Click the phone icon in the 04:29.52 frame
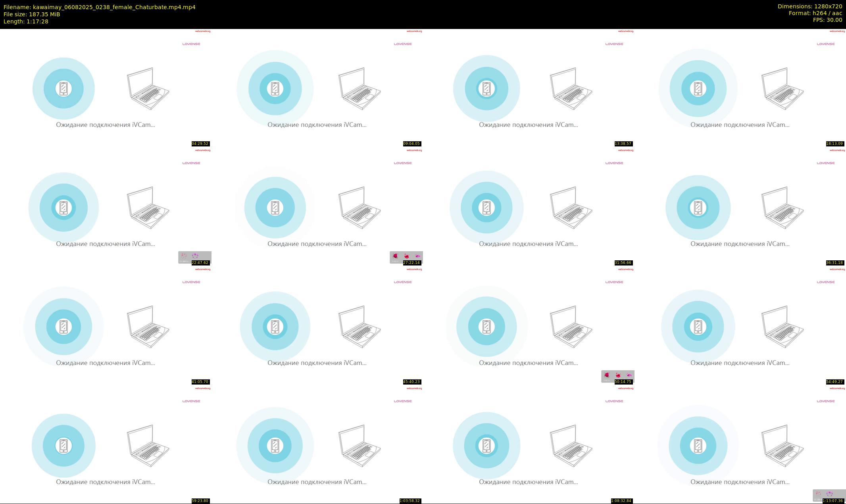The width and height of the screenshot is (846, 504). (63, 88)
